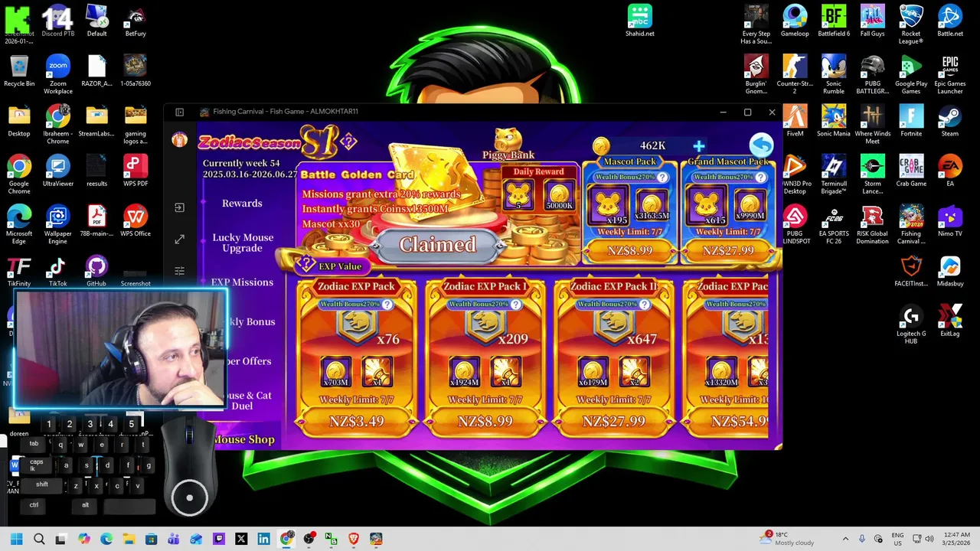This screenshot has height=551, width=980.
Task: Click the blue back arrow in Fishing Carnival
Action: pyautogui.click(x=761, y=145)
